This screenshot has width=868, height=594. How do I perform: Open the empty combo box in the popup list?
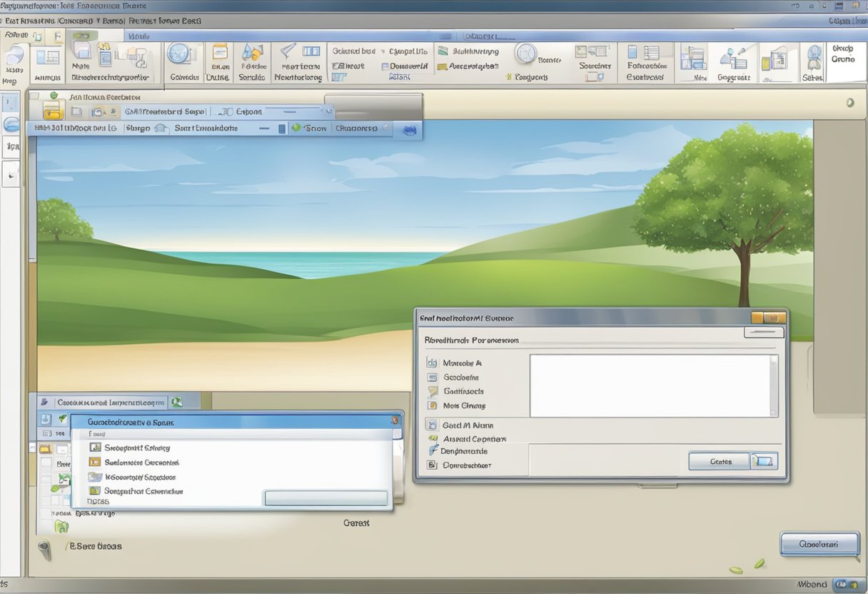tap(326, 498)
